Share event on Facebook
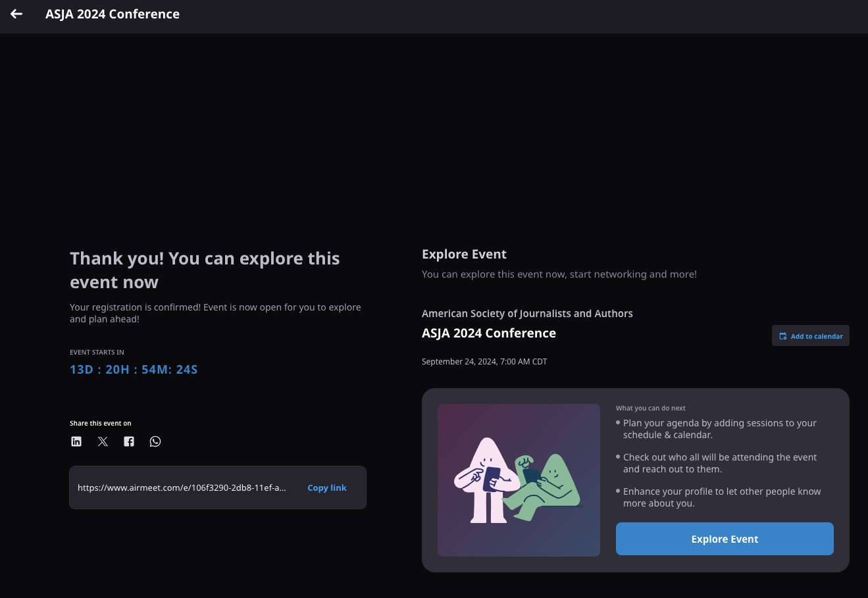Screen dimensions: 868x598 point(129,441)
